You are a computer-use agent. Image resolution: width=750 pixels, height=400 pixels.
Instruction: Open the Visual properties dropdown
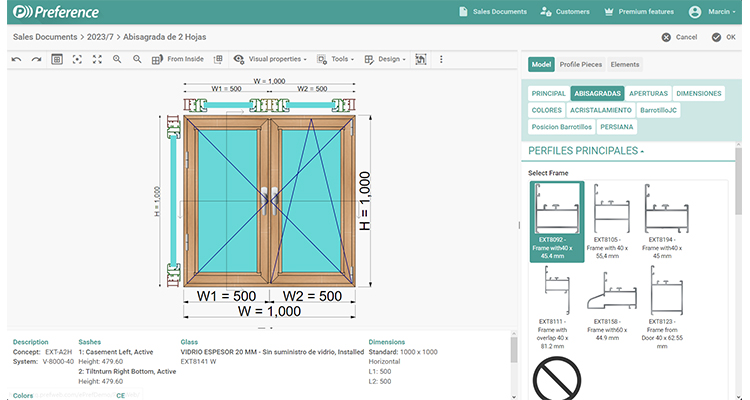(270, 59)
